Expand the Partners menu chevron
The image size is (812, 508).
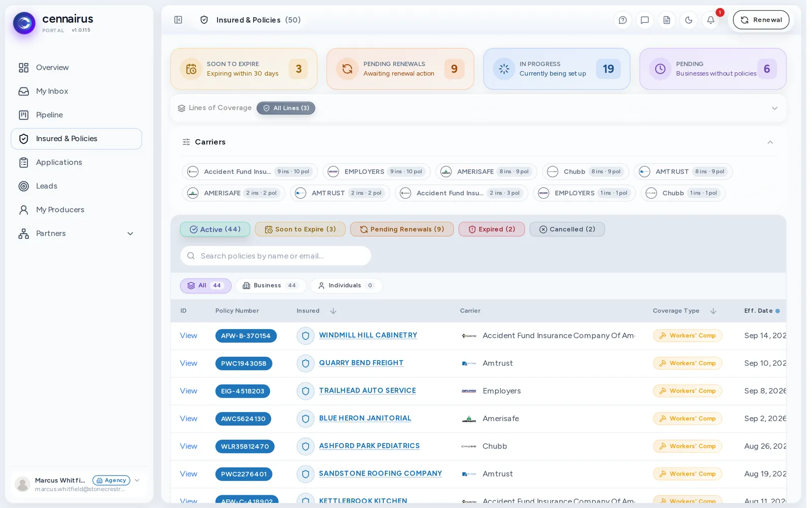[x=130, y=234]
